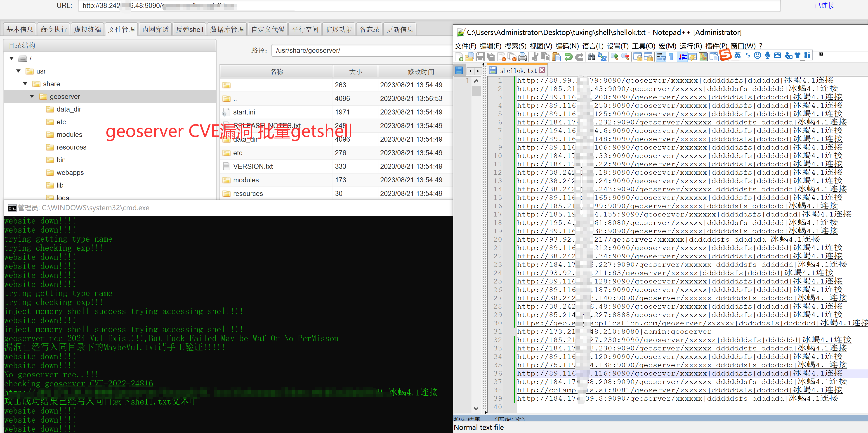868x433 pixels.
Task: Click Sogou toolbox grid icon
Action: (x=807, y=55)
